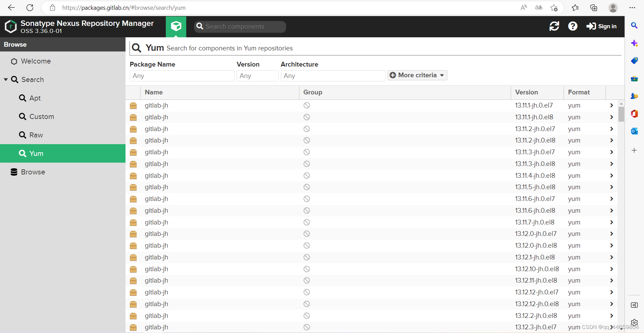Click the Version filter input field
The image size is (644, 333).
point(257,76)
